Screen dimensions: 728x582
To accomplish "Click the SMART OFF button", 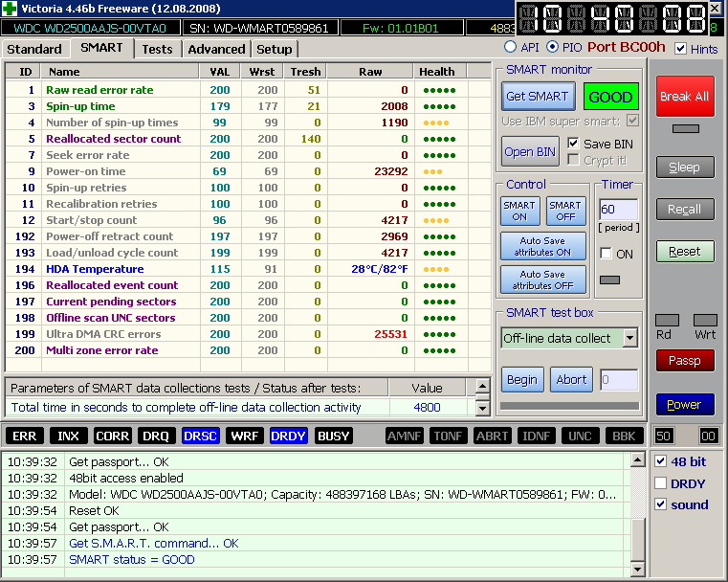I will coord(565,211).
